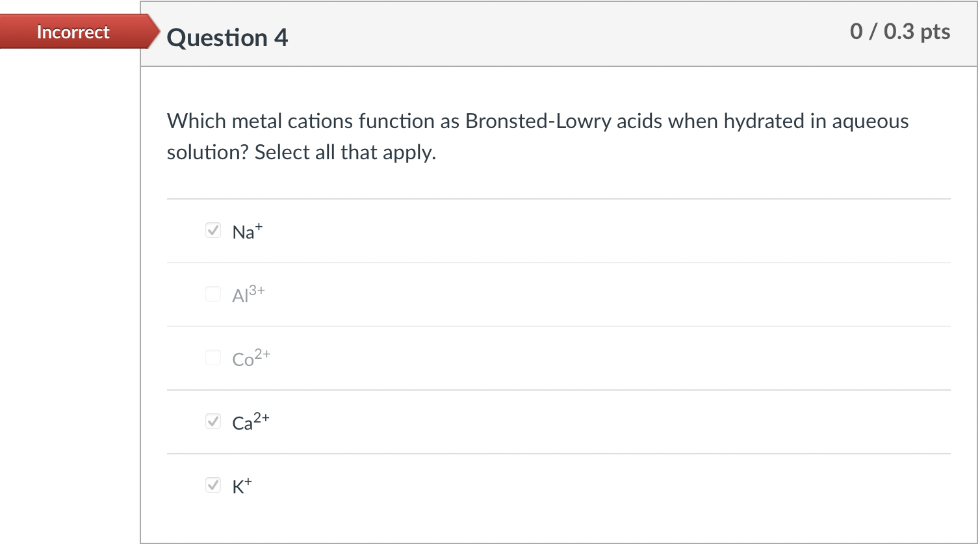
Task: Click the Incorrect status banner
Action: (x=71, y=31)
